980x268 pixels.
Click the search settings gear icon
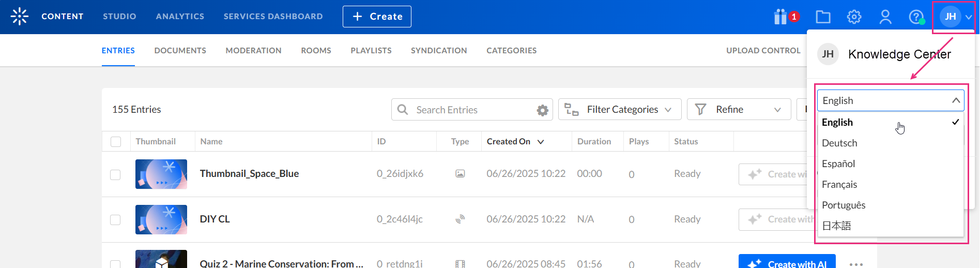click(x=542, y=110)
